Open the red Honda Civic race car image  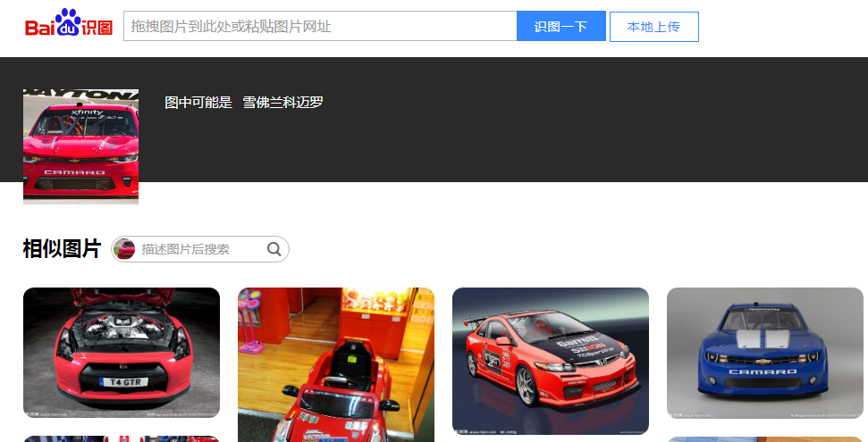tap(551, 362)
